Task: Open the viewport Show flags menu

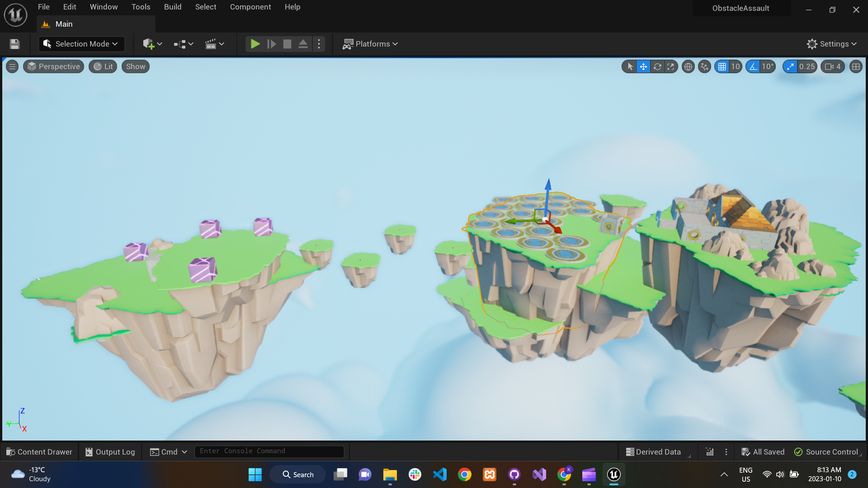Action: point(136,66)
